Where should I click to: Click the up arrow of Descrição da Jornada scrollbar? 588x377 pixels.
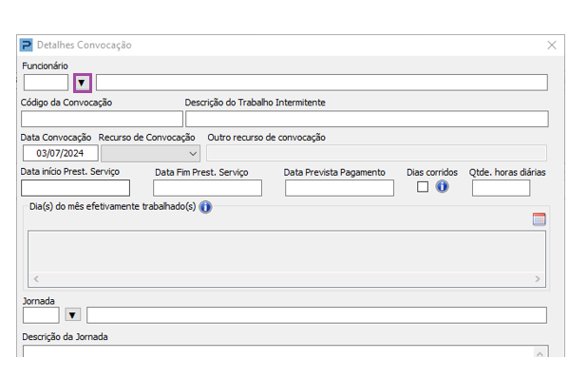coord(540,353)
